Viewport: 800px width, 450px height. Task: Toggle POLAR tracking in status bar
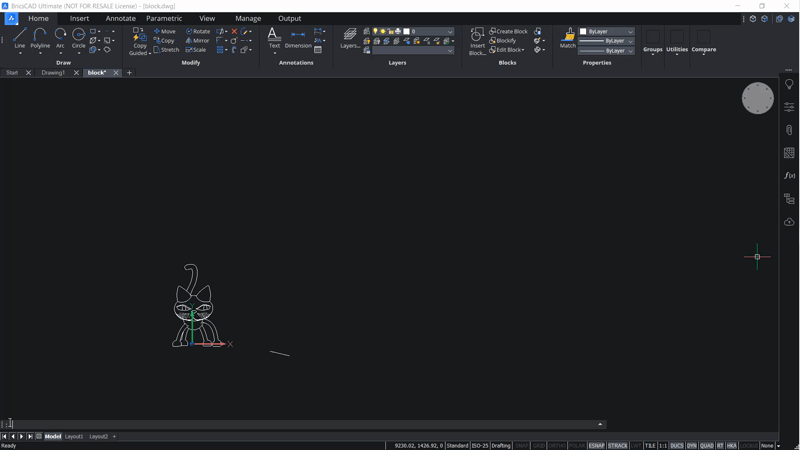(577, 445)
